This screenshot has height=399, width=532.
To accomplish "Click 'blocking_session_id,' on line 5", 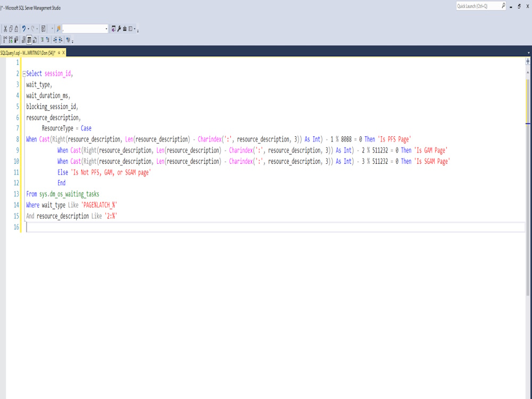I will point(52,106).
